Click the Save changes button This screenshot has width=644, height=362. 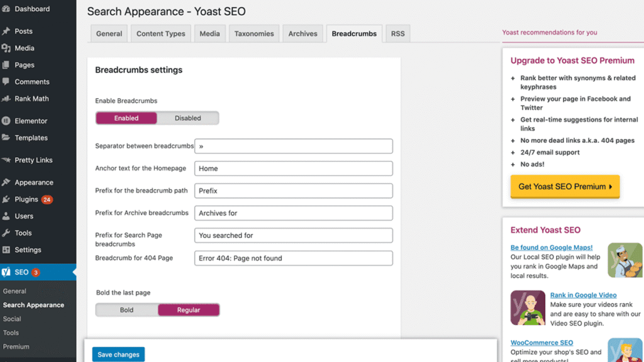tap(118, 354)
